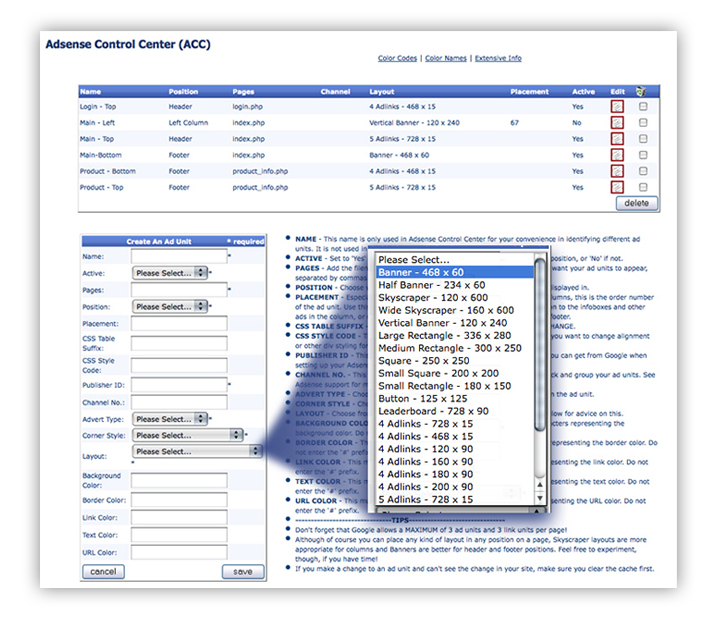Open the Color Codes link
Screen dimensions: 710x625
pos(397,58)
